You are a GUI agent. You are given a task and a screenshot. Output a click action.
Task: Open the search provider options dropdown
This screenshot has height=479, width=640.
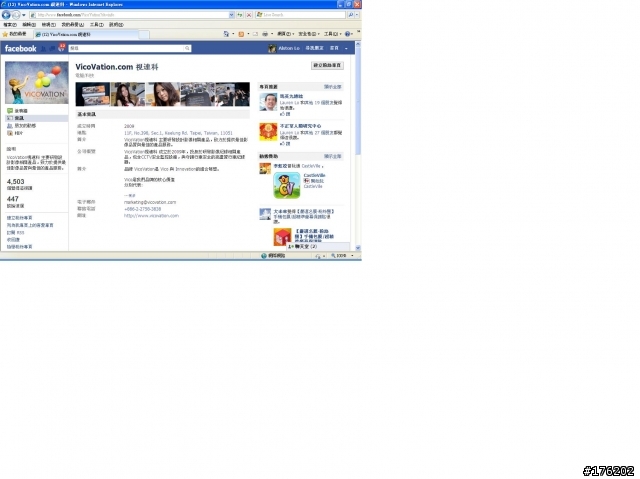coord(357,15)
